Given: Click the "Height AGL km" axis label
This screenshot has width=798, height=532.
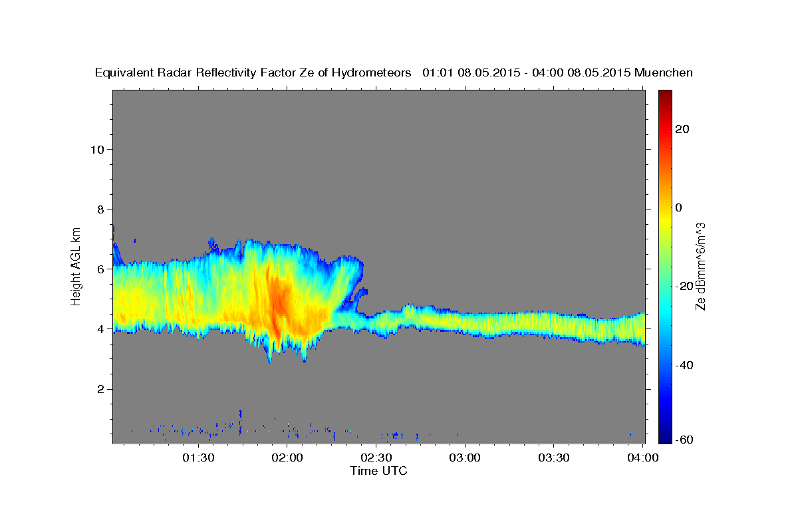Looking at the screenshot, I should point(76,266).
